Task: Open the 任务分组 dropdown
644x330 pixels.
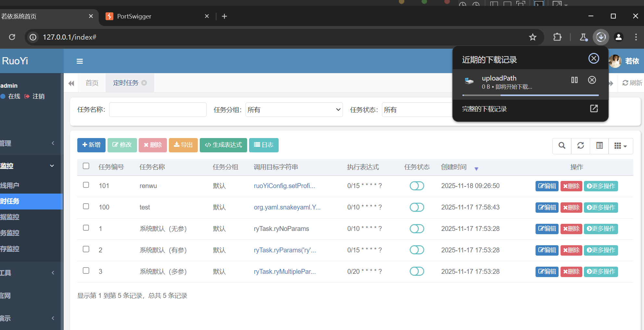Action: 294,110
